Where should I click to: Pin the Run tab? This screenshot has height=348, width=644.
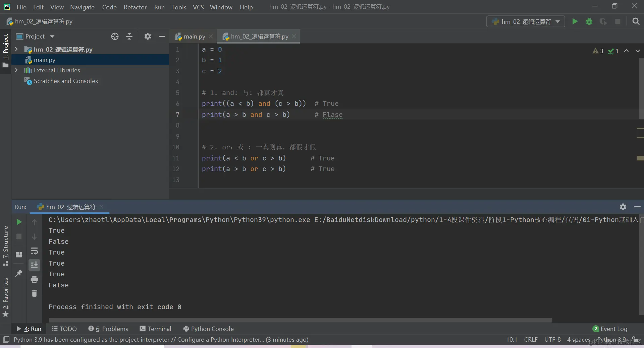(x=19, y=273)
